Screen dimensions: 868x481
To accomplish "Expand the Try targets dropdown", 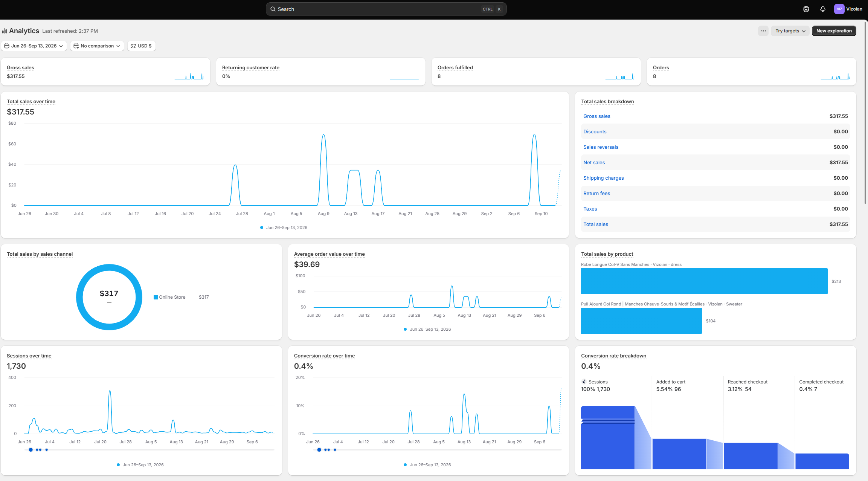I will tap(790, 31).
